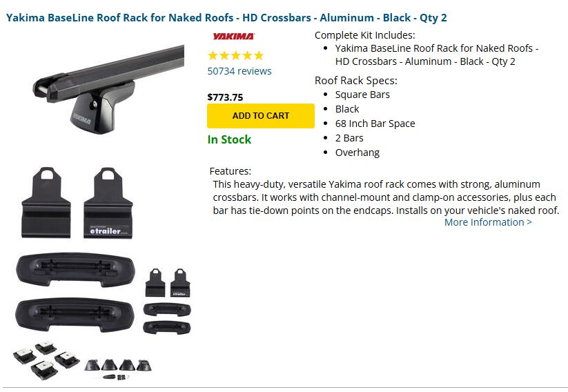The width and height of the screenshot is (568, 392).
Task: Click the Square Bars spec item
Action: pos(362,95)
